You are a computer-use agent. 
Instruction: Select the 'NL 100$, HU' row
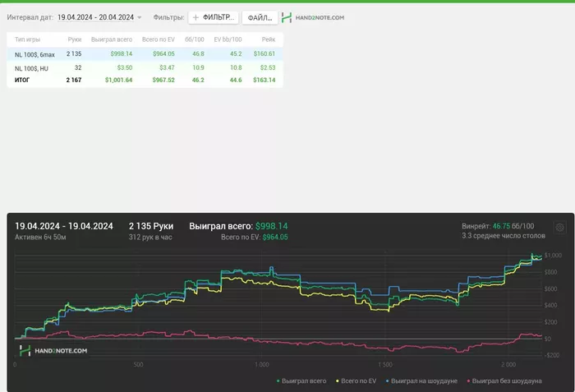[x=145, y=68]
